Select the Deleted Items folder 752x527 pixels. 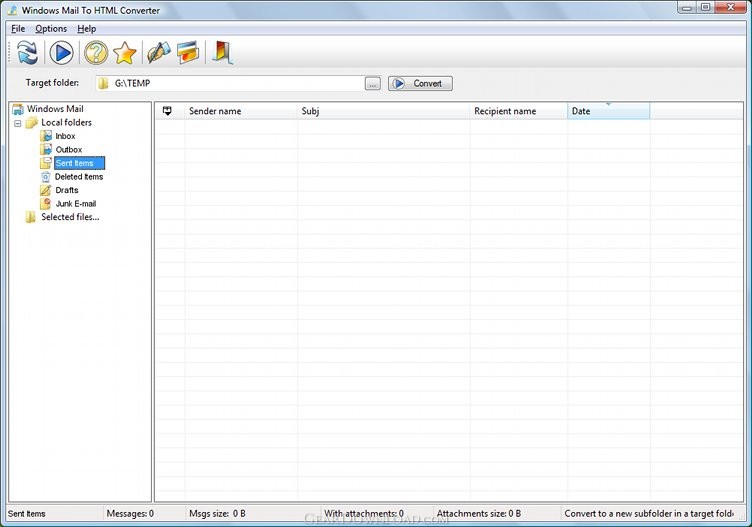pos(79,176)
